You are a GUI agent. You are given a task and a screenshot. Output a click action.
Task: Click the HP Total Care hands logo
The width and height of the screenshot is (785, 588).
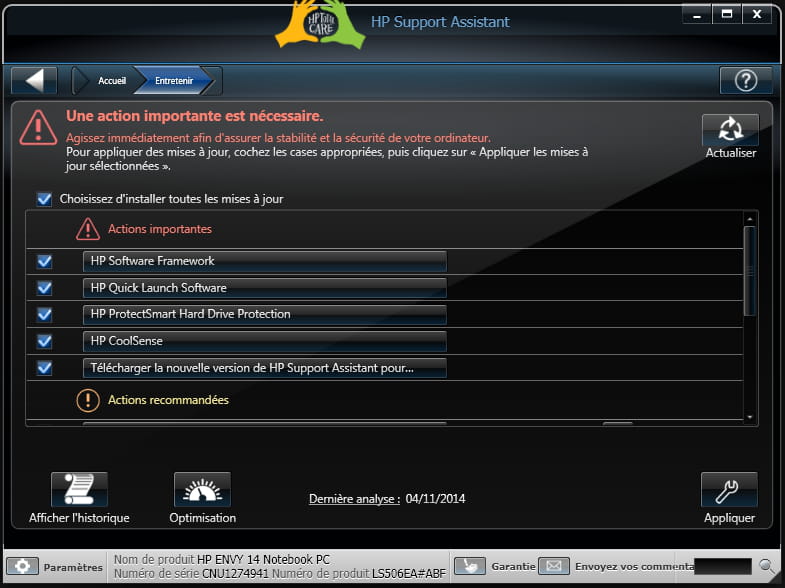tap(320, 24)
